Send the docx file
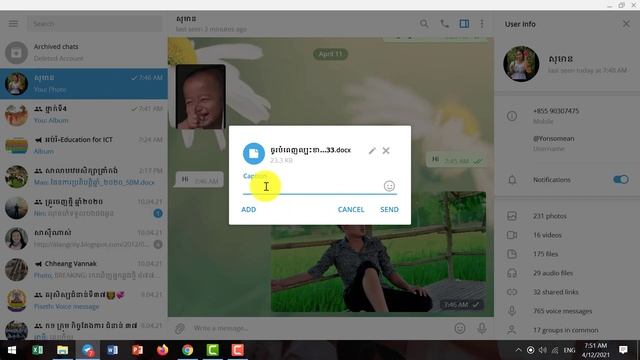The height and width of the screenshot is (360, 640). click(x=389, y=209)
